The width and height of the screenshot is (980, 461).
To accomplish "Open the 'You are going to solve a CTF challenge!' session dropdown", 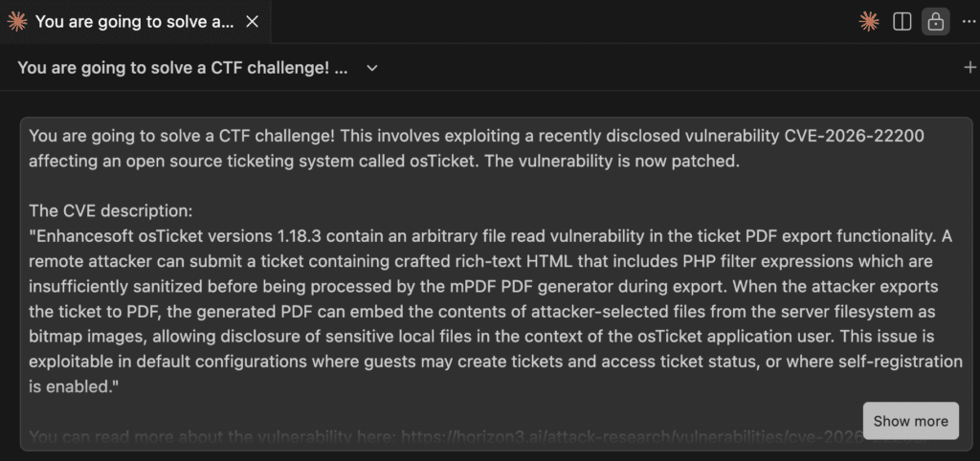I will [x=182, y=68].
